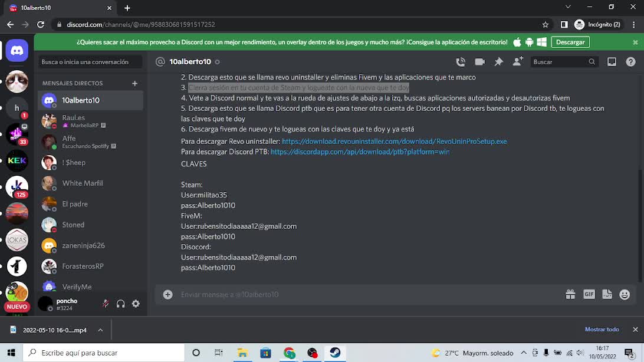Click Mostrar todo in the downloads bar
The height and width of the screenshot is (362, 644).
coord(602,329)
